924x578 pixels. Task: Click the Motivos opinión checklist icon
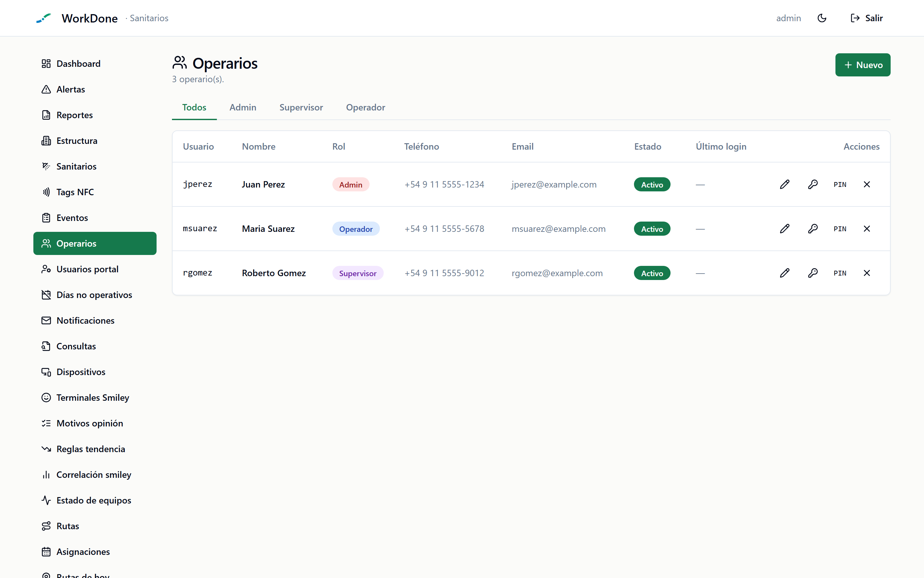point(46,423)
